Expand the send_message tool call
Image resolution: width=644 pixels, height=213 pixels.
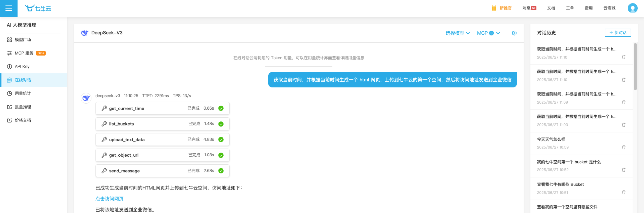[162, 171]
